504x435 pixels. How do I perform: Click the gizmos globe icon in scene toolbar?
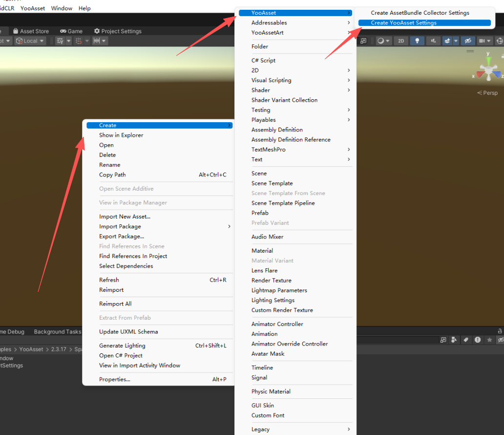click(500, 41)
